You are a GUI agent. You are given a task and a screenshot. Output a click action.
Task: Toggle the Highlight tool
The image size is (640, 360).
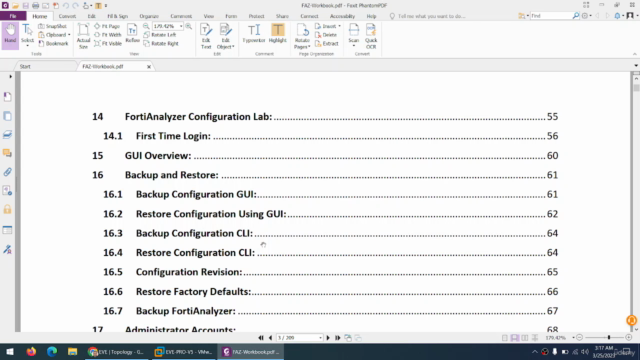click(278, 33)
